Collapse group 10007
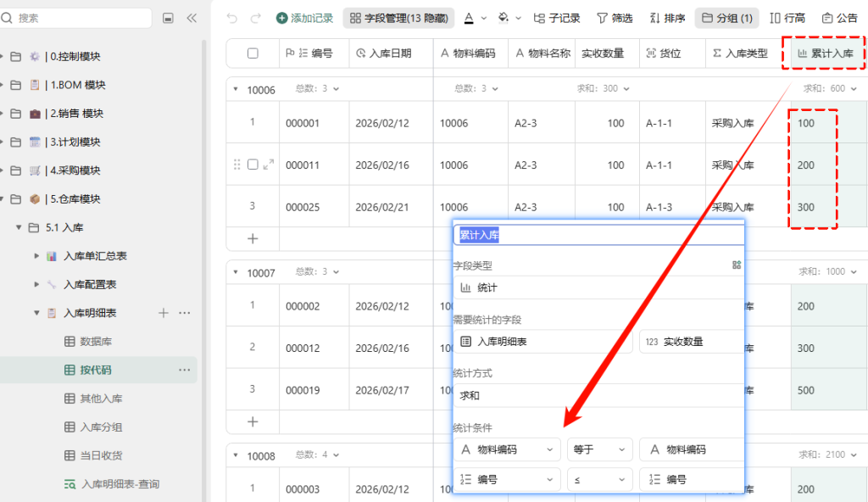 (x=236, y=272)
